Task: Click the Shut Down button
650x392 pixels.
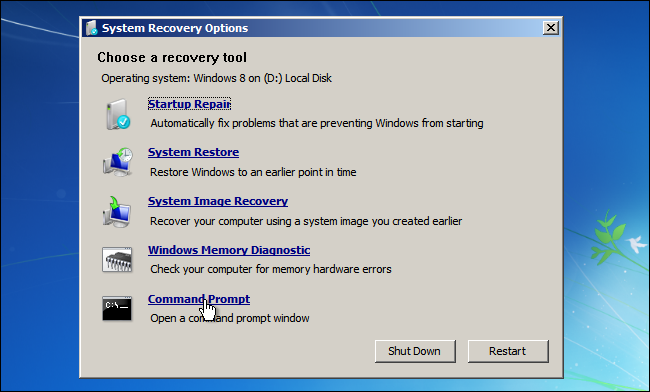Action: point(415,351)
